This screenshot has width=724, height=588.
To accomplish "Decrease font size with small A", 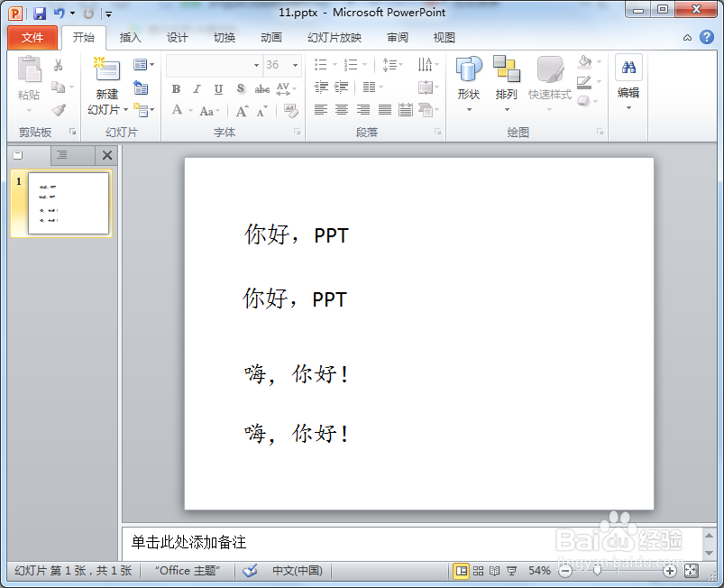I will (261, 111).
